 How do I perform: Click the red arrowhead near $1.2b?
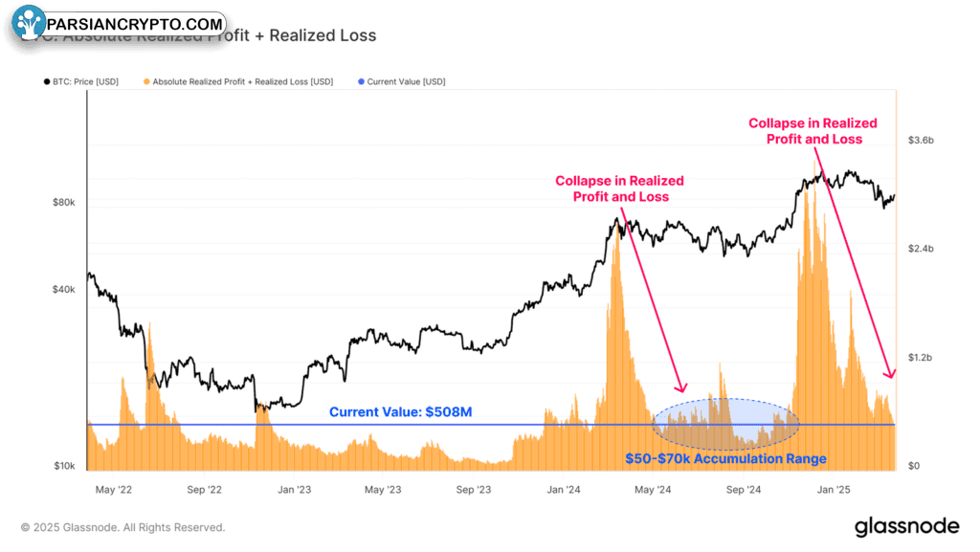(890, 374)
